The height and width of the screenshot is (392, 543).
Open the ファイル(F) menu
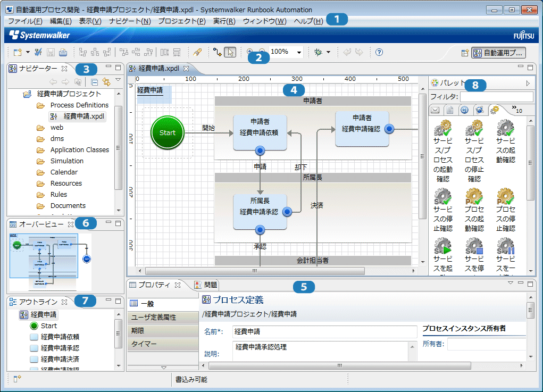pyautogui.click(x=26, y=21)
